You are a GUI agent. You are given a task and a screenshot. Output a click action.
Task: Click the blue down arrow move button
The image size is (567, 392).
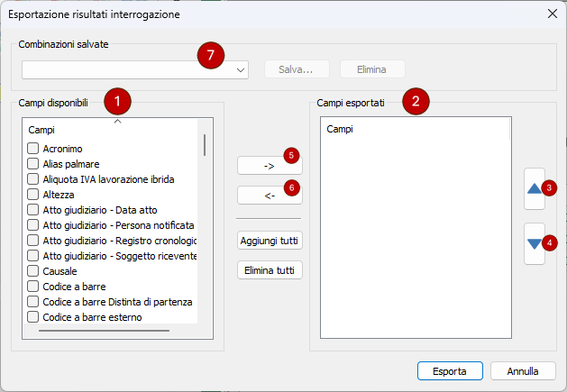(535, 243)
